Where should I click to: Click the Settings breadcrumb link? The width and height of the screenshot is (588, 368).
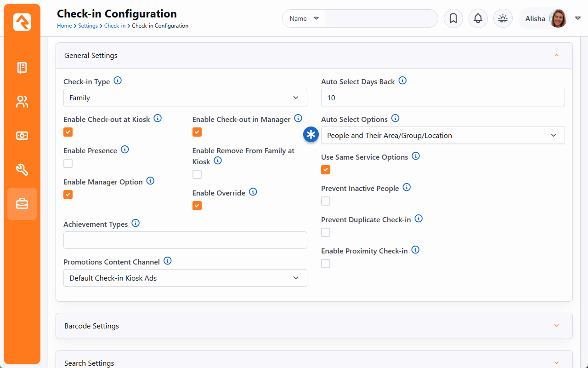point(88,26)
